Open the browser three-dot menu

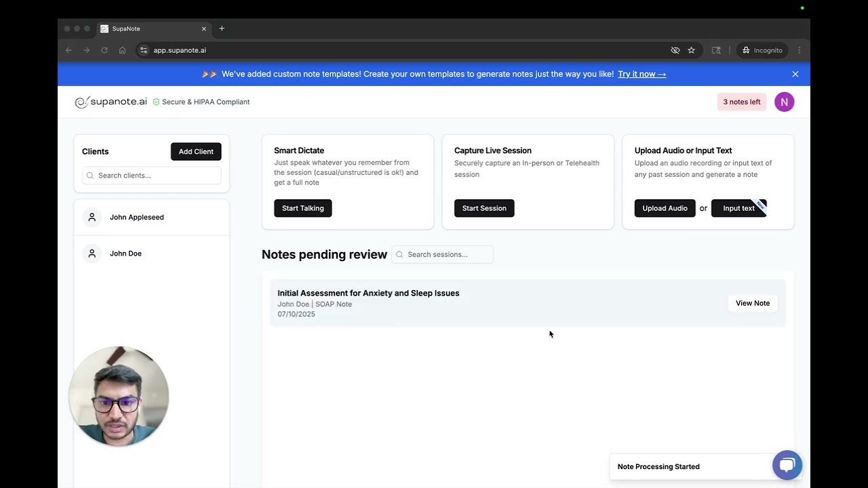799,50
